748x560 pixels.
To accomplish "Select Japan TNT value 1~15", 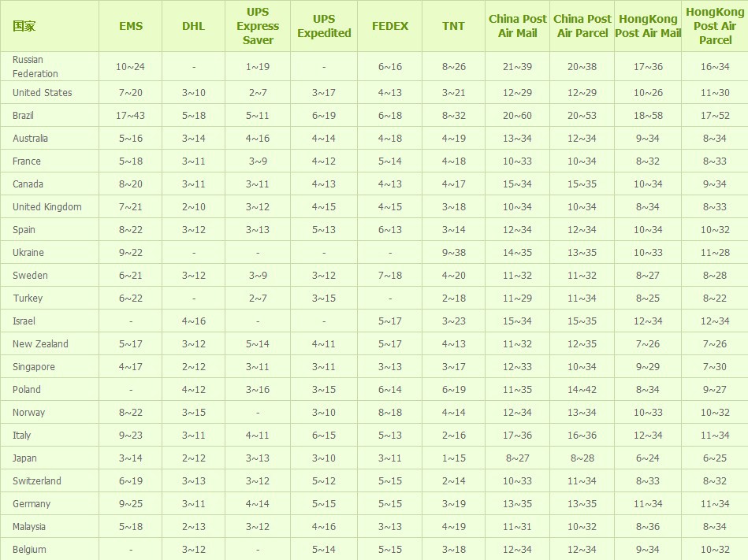I will click(x=454, y=458).
